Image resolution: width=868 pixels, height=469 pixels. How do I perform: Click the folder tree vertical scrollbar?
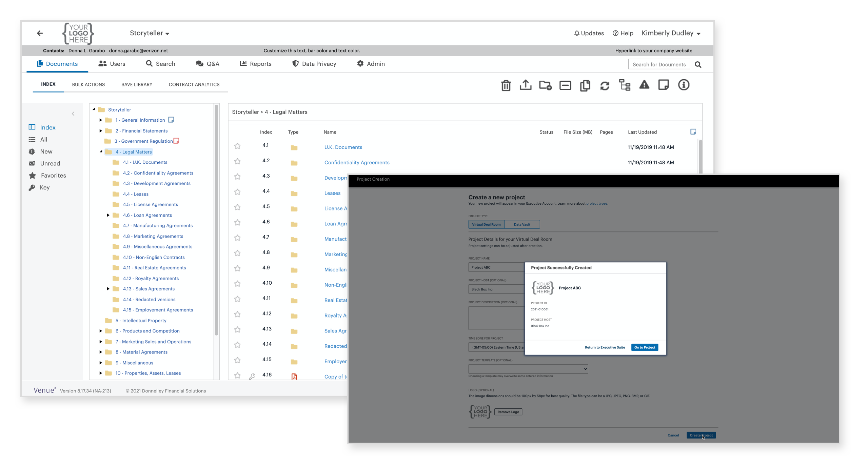click(216, 220)
